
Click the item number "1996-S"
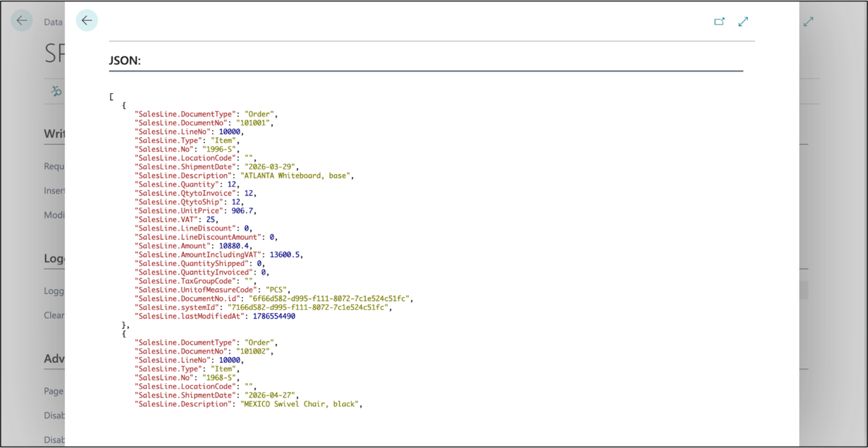tap(219, 149)
